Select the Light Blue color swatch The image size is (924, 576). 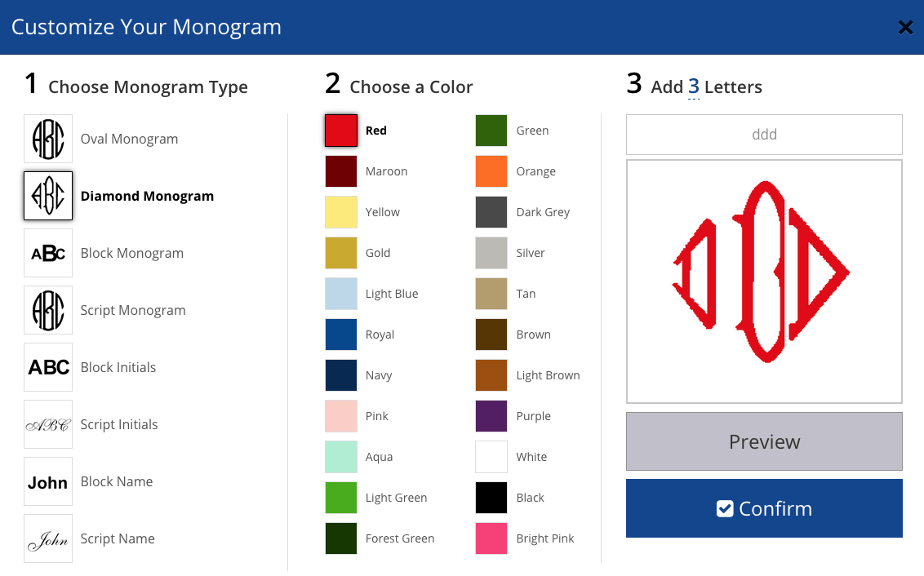(341, 294)
